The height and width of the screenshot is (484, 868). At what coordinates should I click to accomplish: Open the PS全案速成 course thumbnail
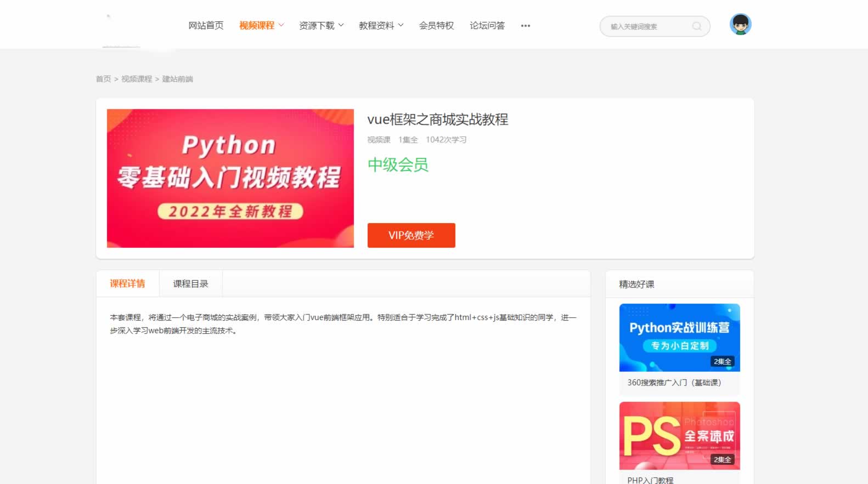pos(679,435)
